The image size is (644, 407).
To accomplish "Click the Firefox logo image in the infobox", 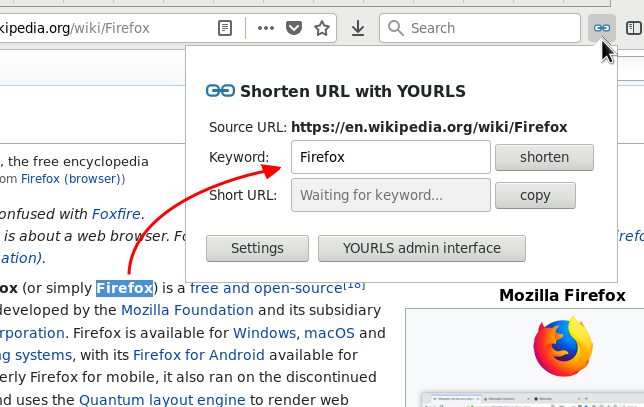I will click(563, 348).
